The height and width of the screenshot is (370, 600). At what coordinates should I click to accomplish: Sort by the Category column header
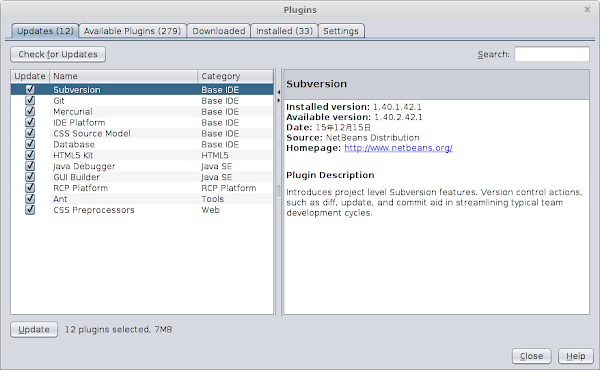pyautogui.click(x=235, y=76)
